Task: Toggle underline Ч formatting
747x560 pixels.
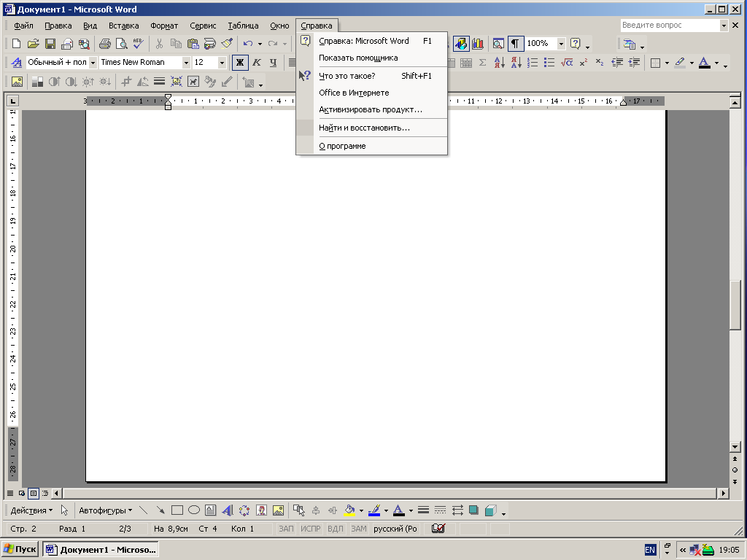Action: [273, 63]
